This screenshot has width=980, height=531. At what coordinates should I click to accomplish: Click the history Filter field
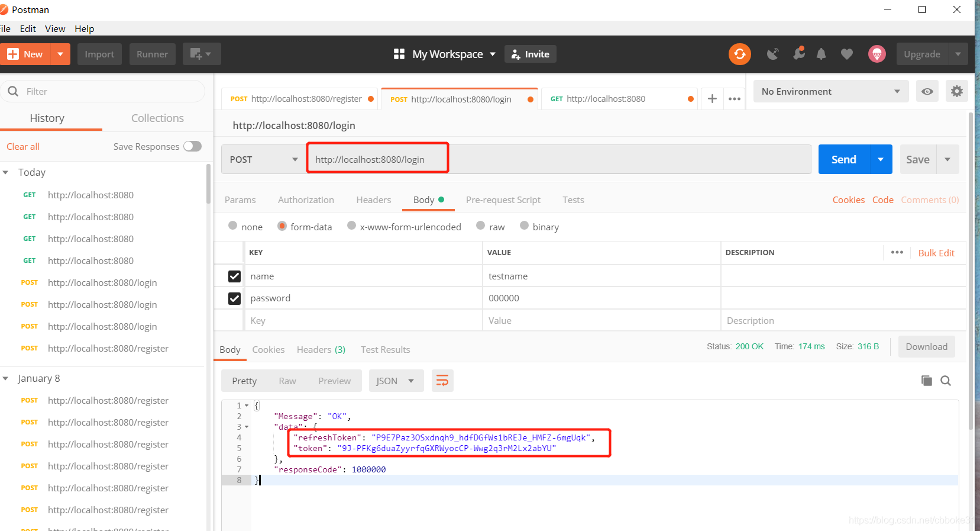(103, 91)
